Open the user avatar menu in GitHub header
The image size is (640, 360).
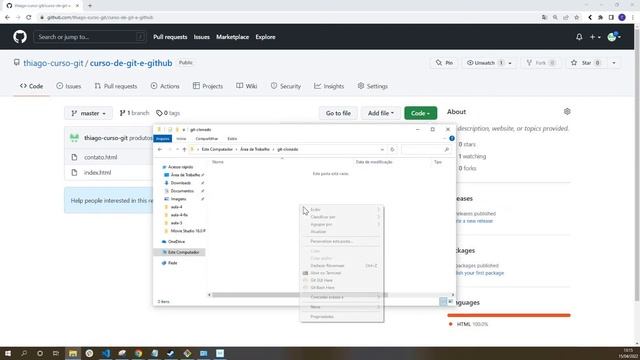coord(614,37)
